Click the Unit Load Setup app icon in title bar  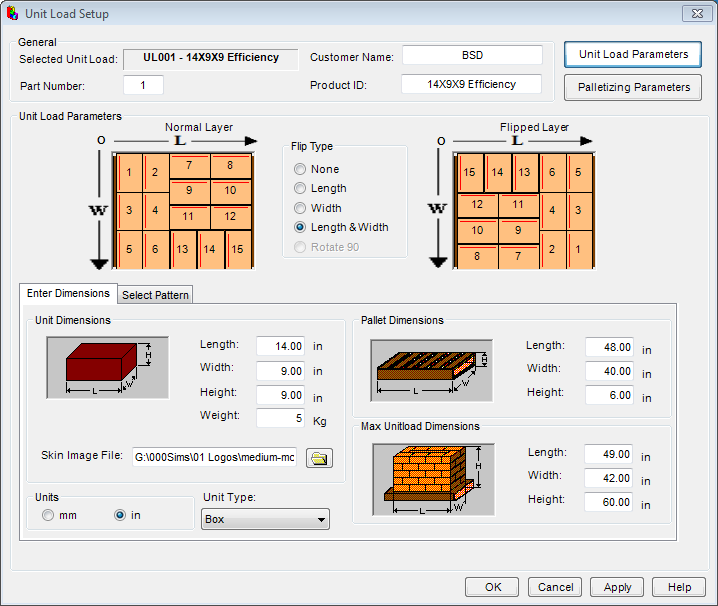pyautogui.click(x=12, y=13)
